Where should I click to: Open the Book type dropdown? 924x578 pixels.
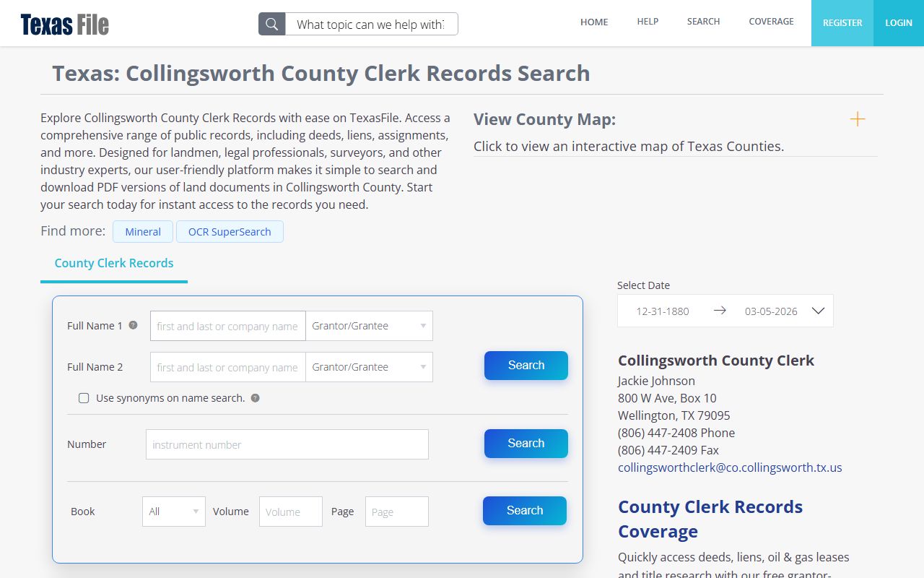coord(174,512)
